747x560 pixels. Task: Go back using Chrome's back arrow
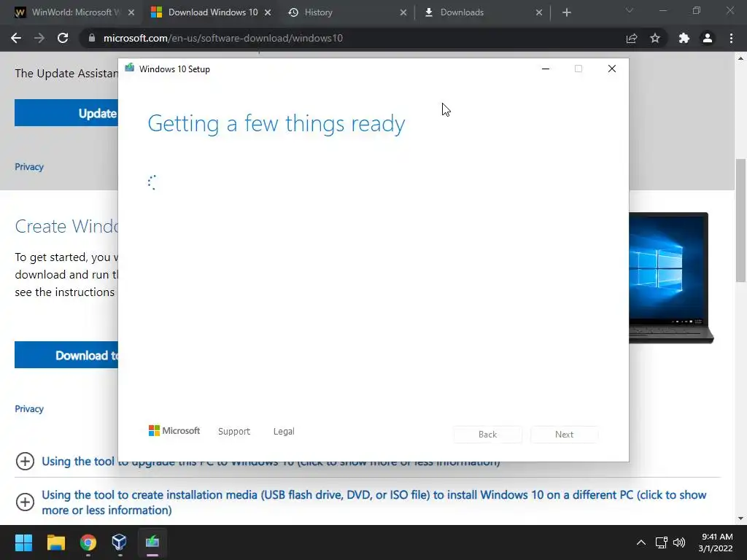coord(16,38)
